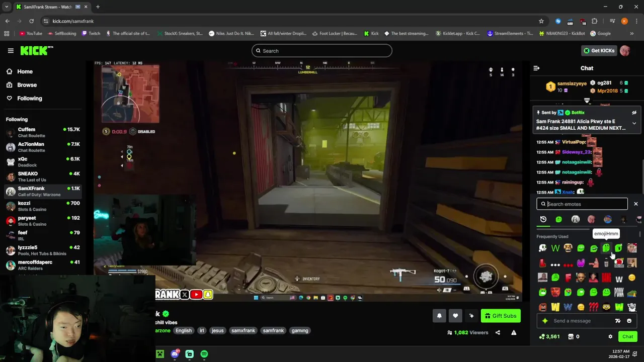Insert the red ??? emote
Screen dimensions: 644x362
tap(594, 307)
